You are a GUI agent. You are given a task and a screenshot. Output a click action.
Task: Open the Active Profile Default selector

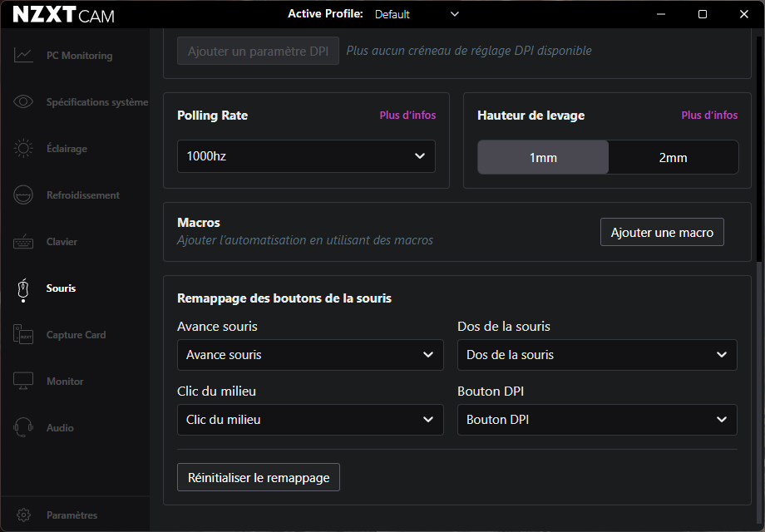(416, 14)
